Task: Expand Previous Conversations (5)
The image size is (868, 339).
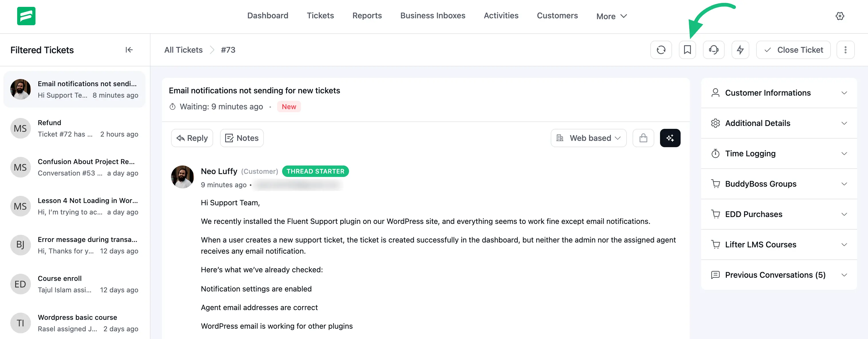Action: coord(779,275)
